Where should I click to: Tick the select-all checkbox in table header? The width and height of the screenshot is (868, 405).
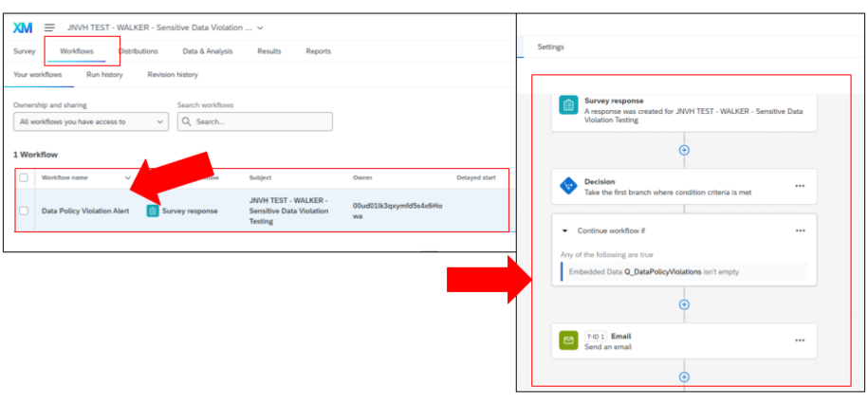tap(24, 177)
